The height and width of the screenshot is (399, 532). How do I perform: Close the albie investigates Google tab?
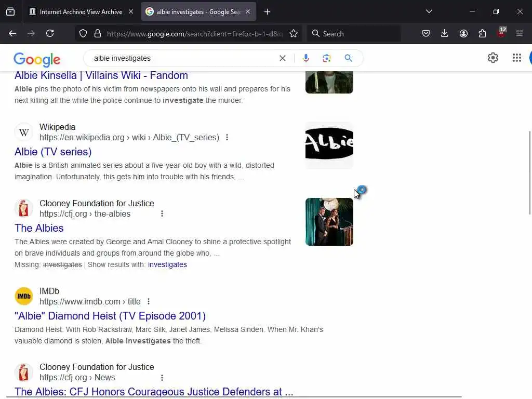pyautogui.click(x=248, y=12)
